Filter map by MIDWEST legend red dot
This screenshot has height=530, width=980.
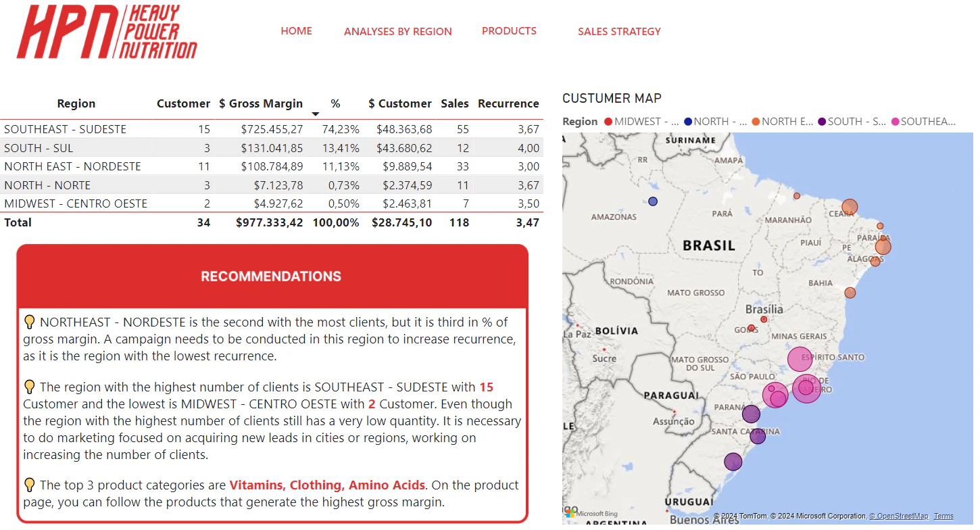coord(608,122)
